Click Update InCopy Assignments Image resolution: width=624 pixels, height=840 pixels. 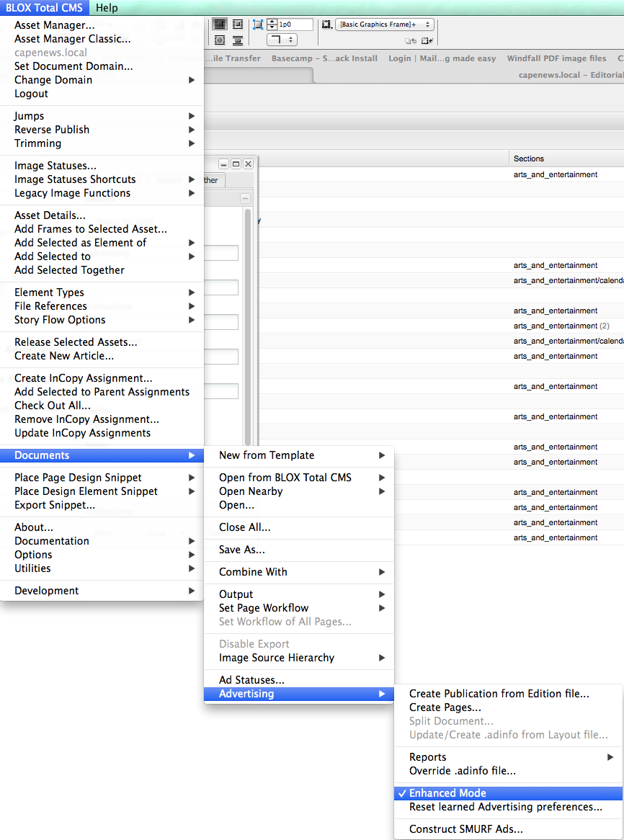coord(102,433)
